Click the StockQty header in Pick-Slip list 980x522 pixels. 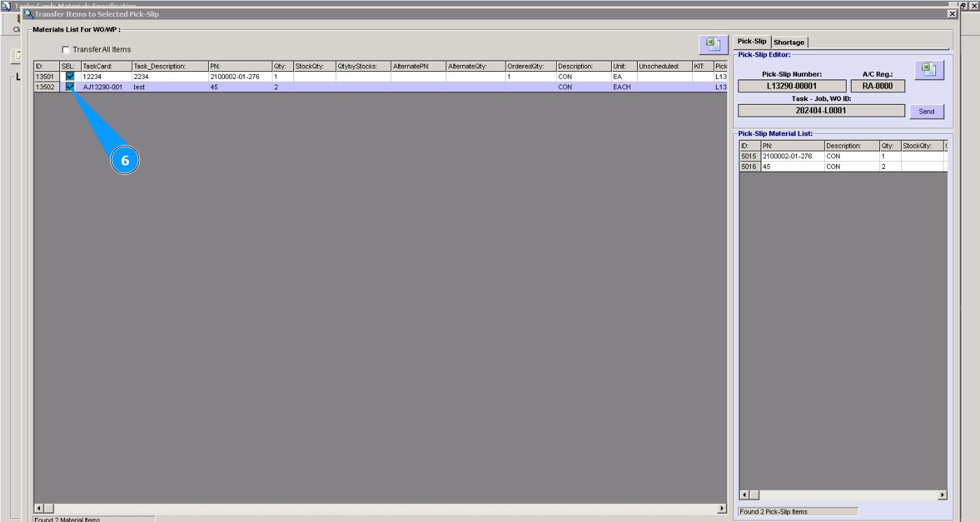(x=921, y=146)
